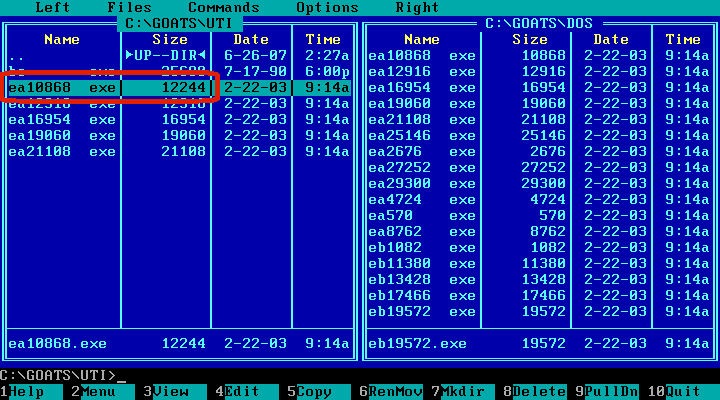Click the C:\GOATS\DOS panel title

(539, 23)
